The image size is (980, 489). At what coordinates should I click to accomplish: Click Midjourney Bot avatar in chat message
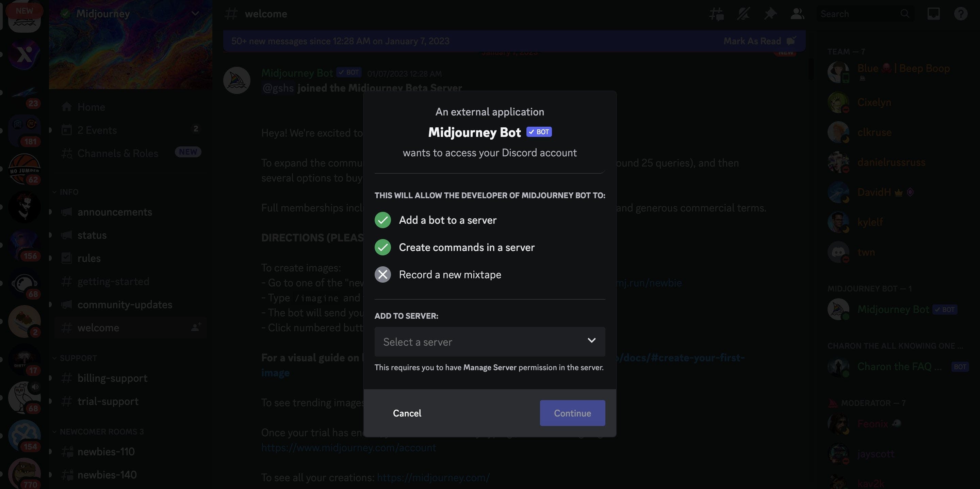(x=236, y=80)
